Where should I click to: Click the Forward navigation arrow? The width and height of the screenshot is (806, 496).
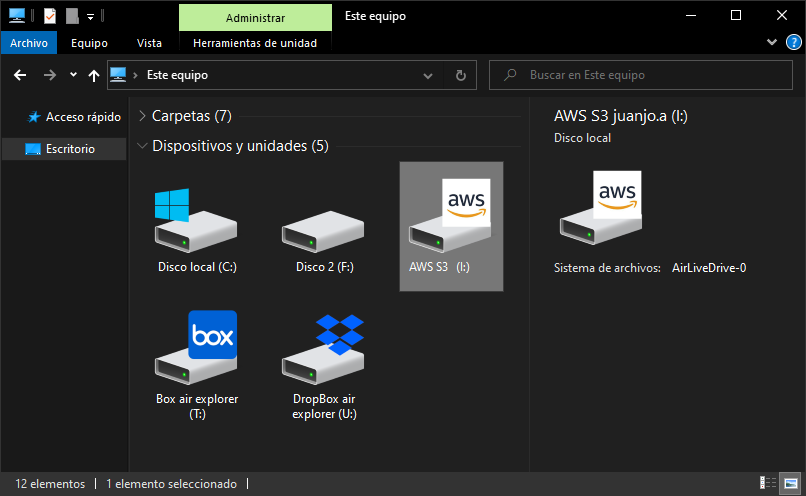[x=49, y=76]
